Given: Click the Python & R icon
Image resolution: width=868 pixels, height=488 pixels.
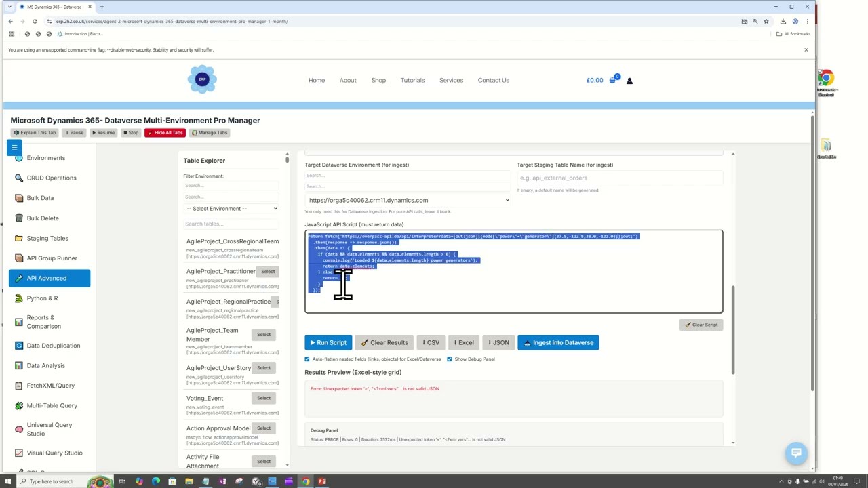Looking at the screenshot, I should (19, 298).
